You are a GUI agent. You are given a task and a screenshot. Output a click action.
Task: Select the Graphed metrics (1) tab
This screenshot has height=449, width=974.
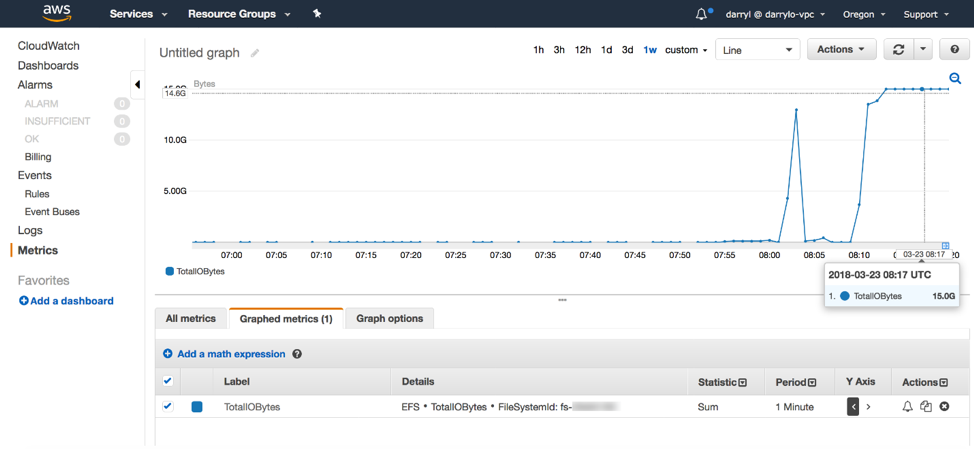click(286, 319)
